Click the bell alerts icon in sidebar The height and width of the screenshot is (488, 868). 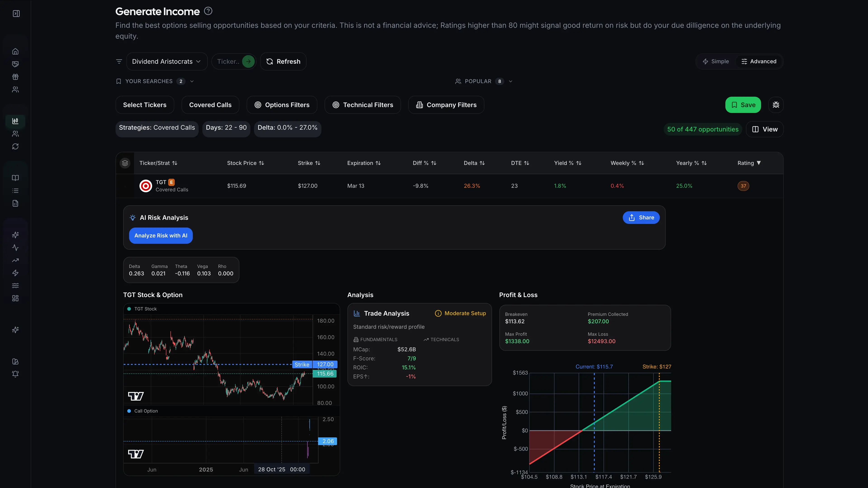[16, 374]
